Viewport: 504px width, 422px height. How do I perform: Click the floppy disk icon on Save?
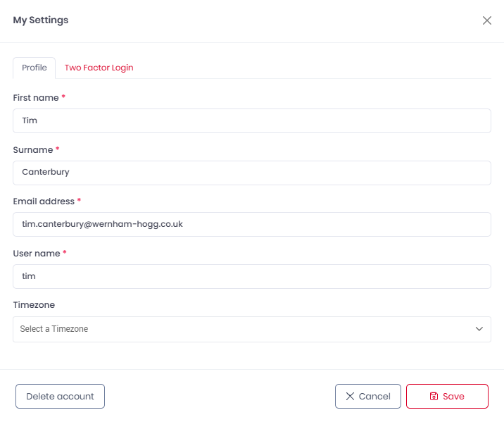[x=434, y=397]
